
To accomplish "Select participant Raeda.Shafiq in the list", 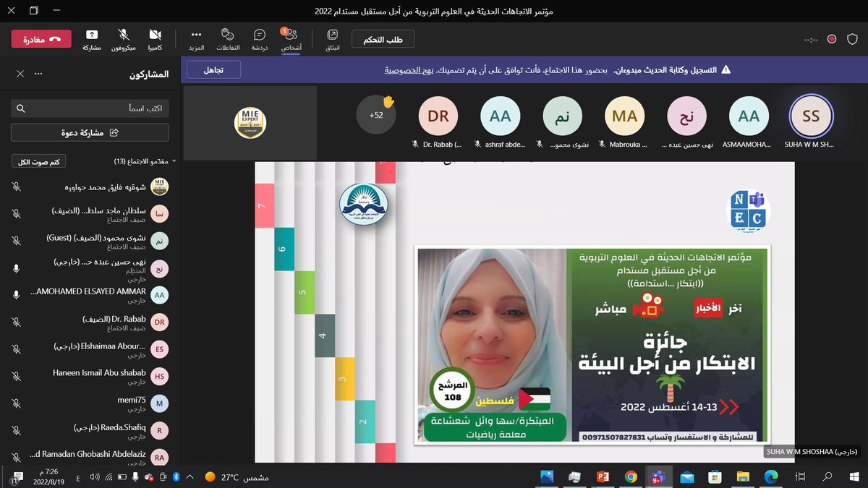I will [90, 431].
